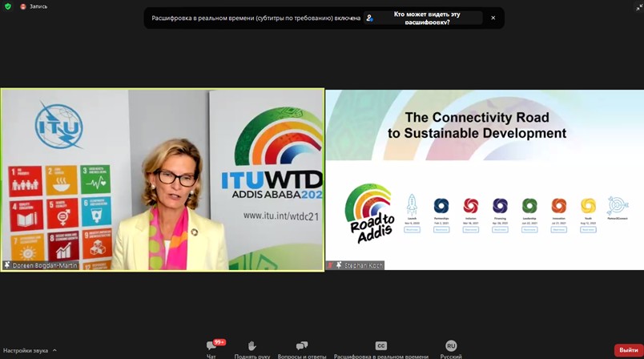Click the Запись recording label

(38, 6)
